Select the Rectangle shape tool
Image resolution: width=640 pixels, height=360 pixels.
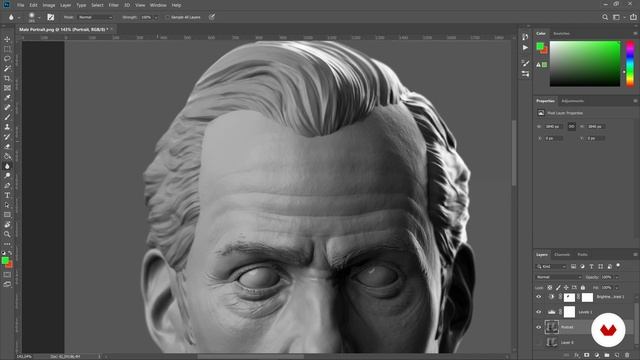[7, 215]
